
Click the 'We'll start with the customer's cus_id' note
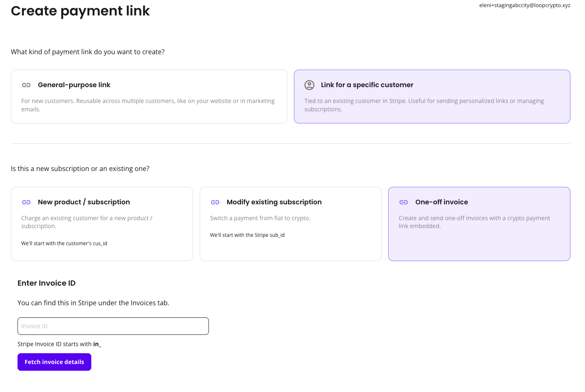point(64,244)
